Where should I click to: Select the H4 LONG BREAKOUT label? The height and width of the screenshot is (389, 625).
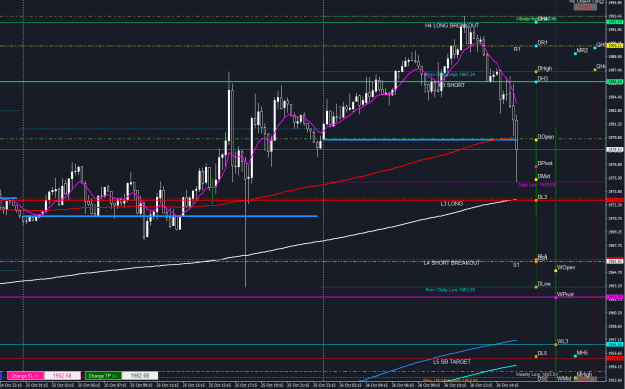(x=452, y=26)
